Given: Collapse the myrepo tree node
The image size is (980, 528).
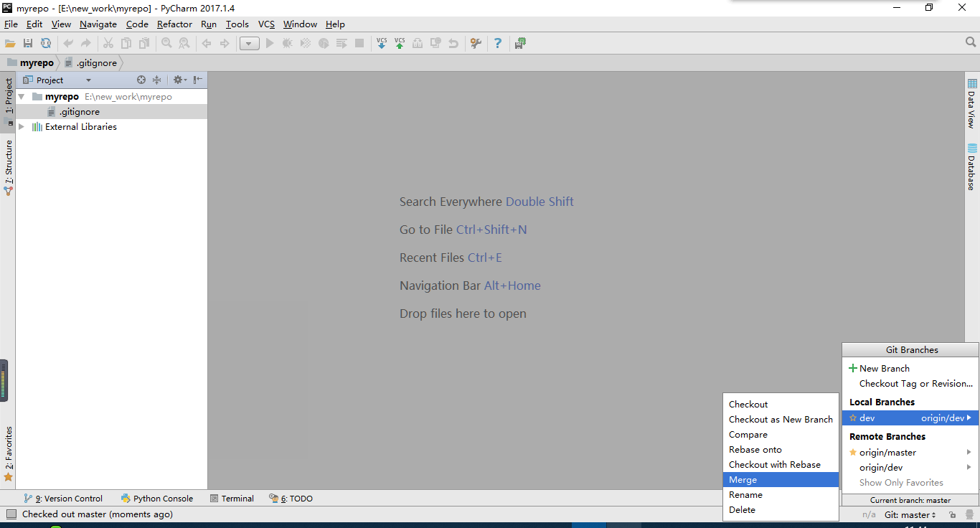Looking at the screenshot, I should click(22, 97).
